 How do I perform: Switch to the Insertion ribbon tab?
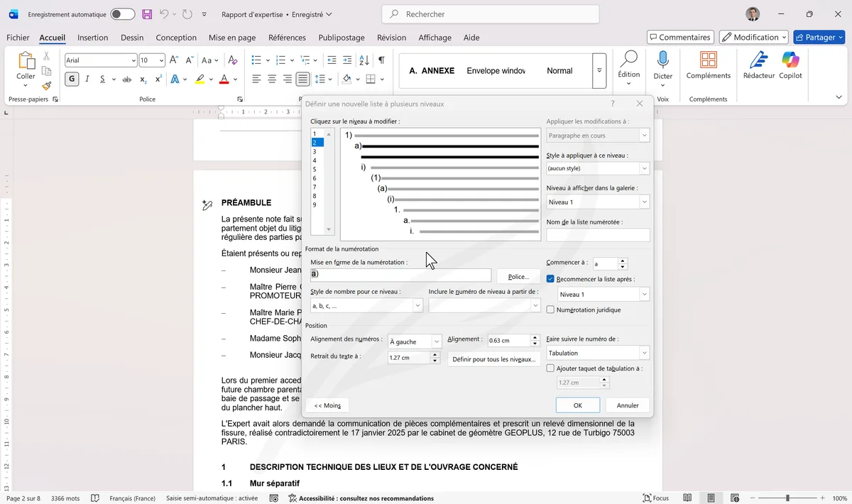click(x=92, y=38)
